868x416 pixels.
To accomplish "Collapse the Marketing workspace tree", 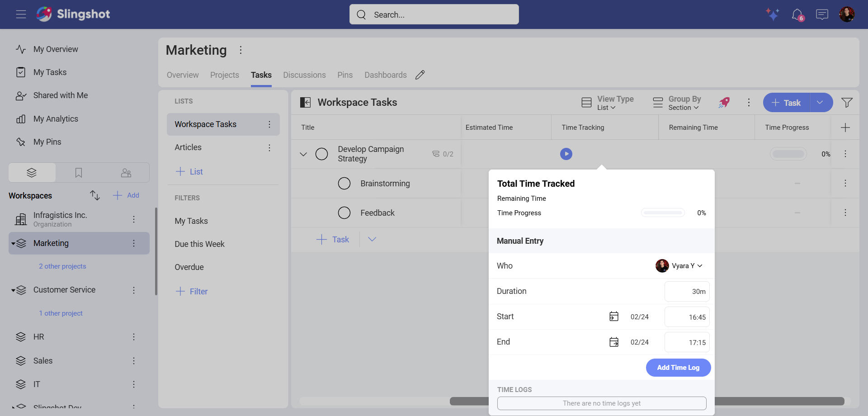I will click(14, 244).
